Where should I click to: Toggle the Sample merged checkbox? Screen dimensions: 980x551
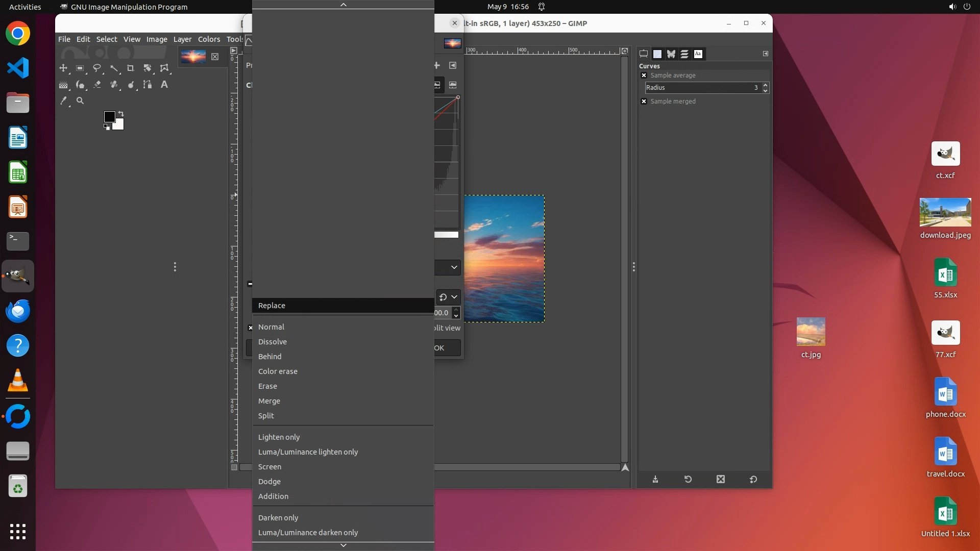coord(644,102)
